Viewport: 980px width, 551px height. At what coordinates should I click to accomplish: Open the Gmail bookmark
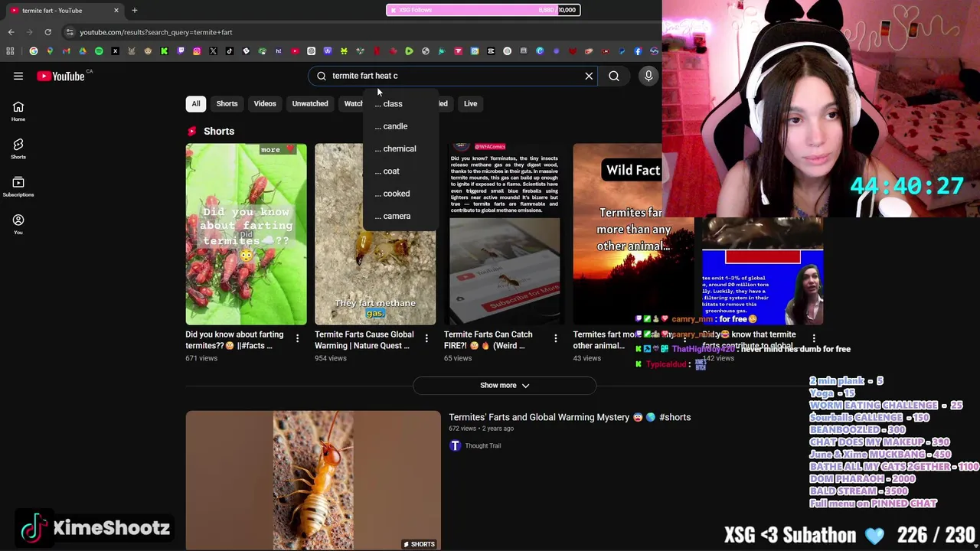pos(67,51)
